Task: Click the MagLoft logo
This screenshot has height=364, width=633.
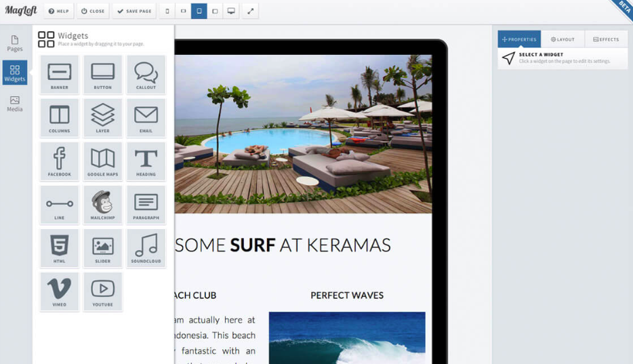Action: [x=21, y=10]
